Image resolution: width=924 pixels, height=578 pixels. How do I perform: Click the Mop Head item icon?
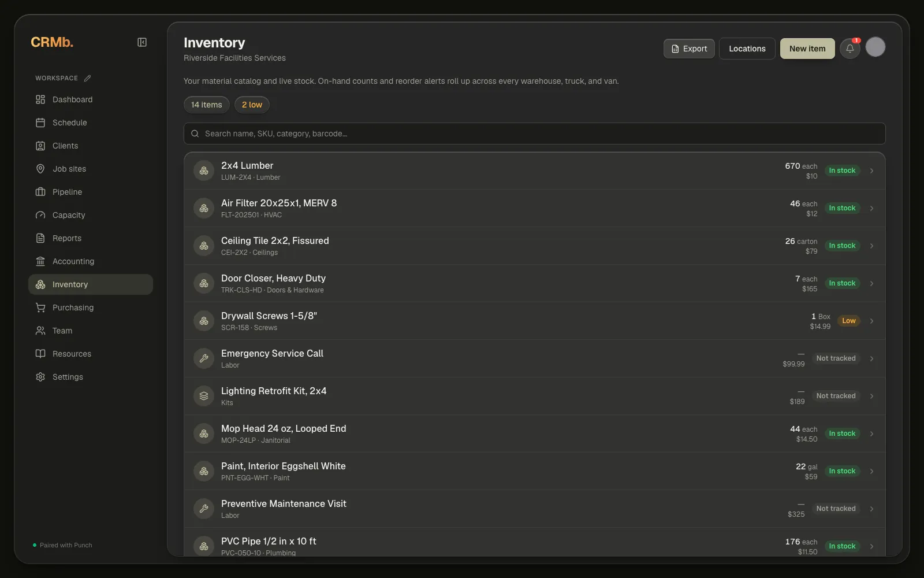204,433
